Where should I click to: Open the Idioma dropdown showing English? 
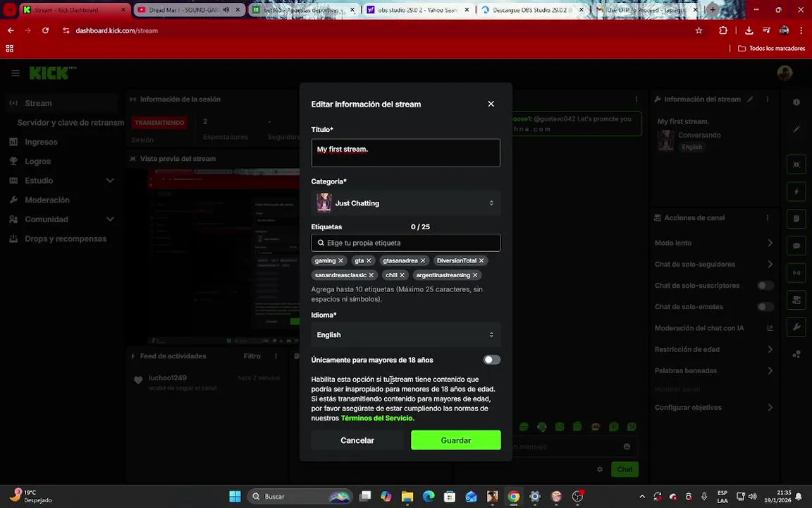point(405,335)
